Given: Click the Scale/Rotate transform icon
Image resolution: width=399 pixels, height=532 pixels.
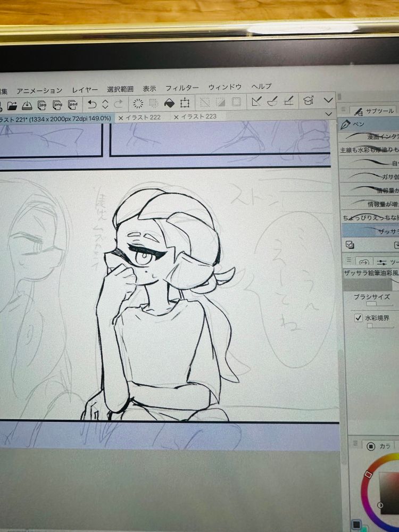Looking at the screenshot, I should [x=185, y=103].
